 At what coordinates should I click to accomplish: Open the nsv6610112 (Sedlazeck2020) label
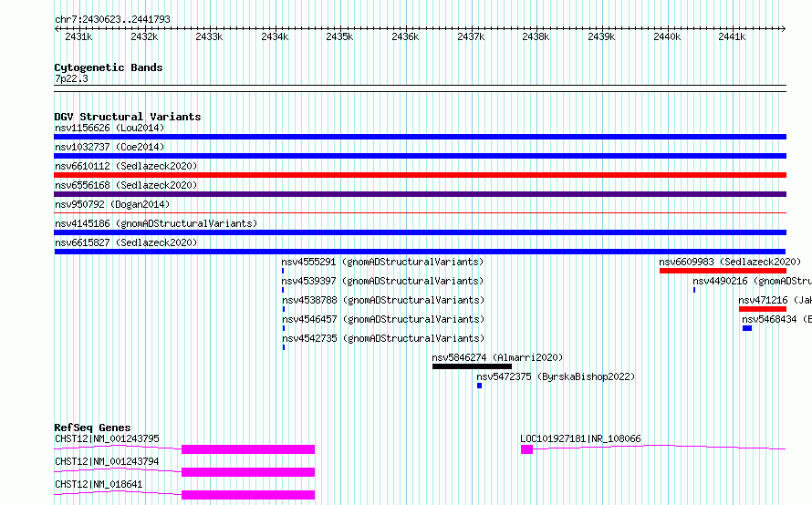click(x=126, y=166)
